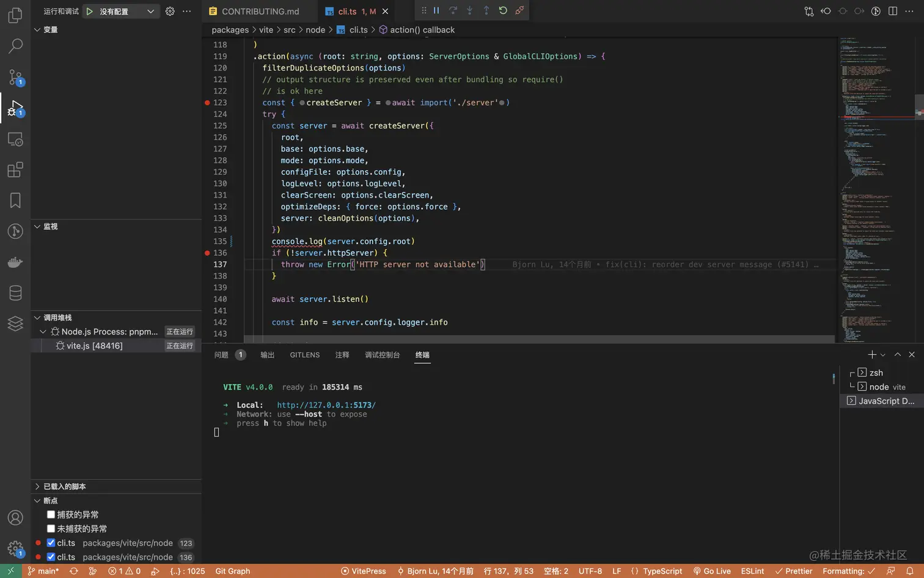Click Prettier in status bar
Image resolution: width=924 pixels, height=578 pixels.
pos(794,571)
